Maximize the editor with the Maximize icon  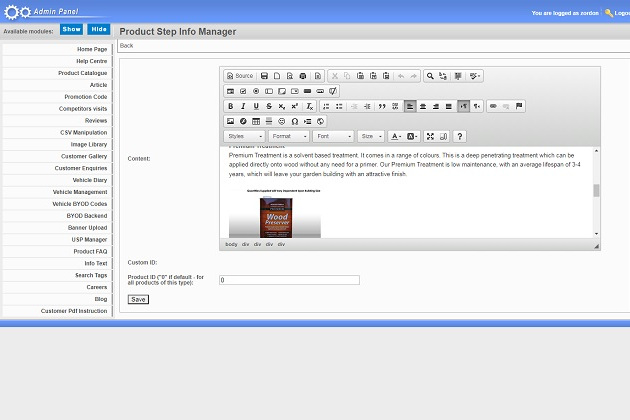pos(430,136)
